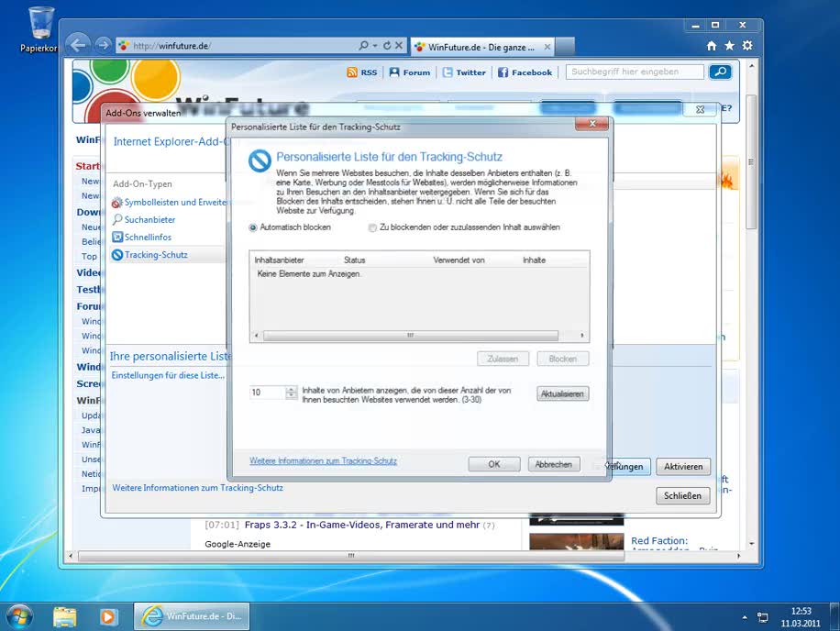Open the address bar dropdown arrow
Viewport: 840px width, 631px height.
coord(376,46)
